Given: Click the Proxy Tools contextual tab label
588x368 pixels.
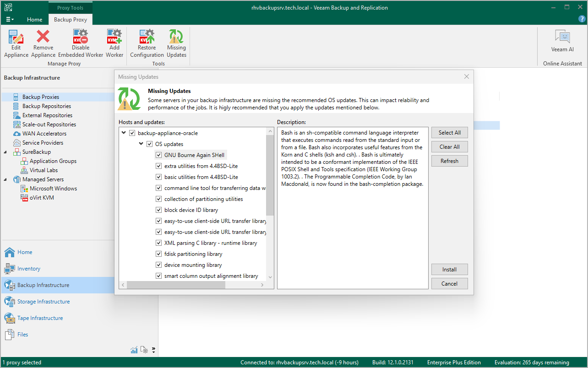Looking at the screenshot, I should click(71, 8).
